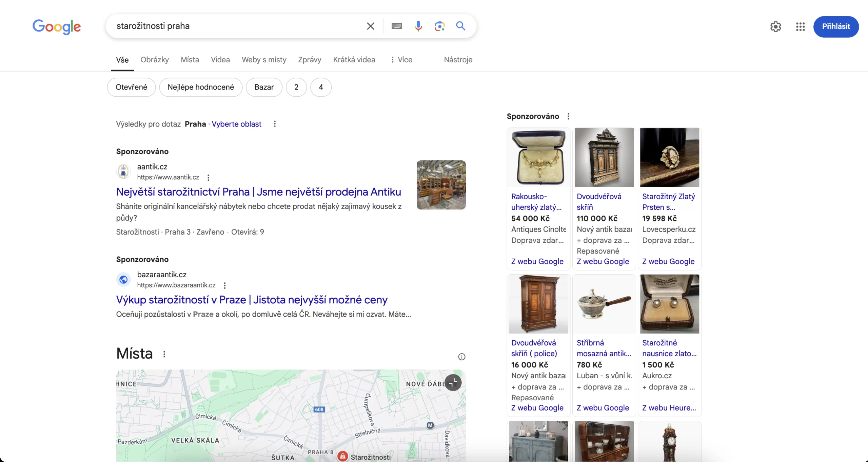Viewport: 868px width, 462px height.
Task: Toggle the Bazar filter chip
Action: [264, 87]
